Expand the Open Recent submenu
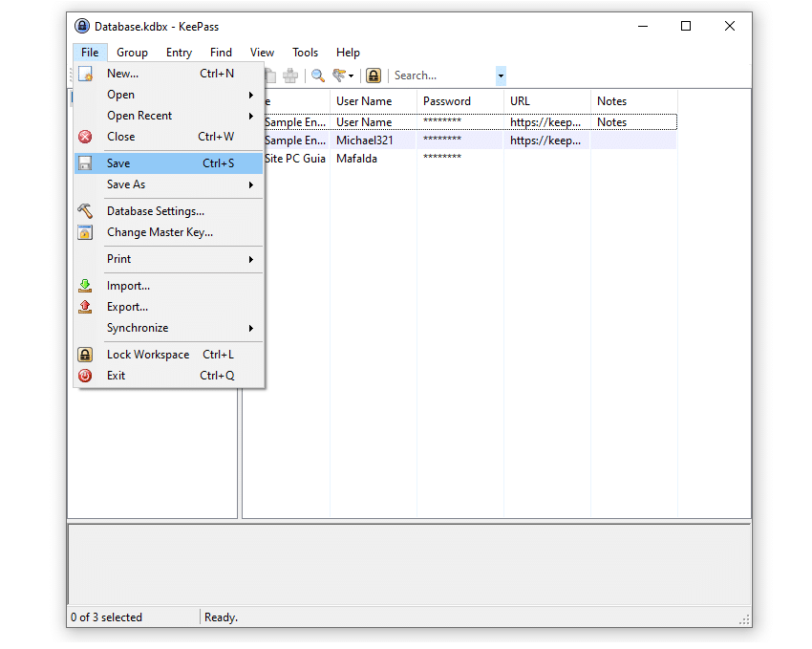This screenshot has width=812, height=649. pos(169,116)
